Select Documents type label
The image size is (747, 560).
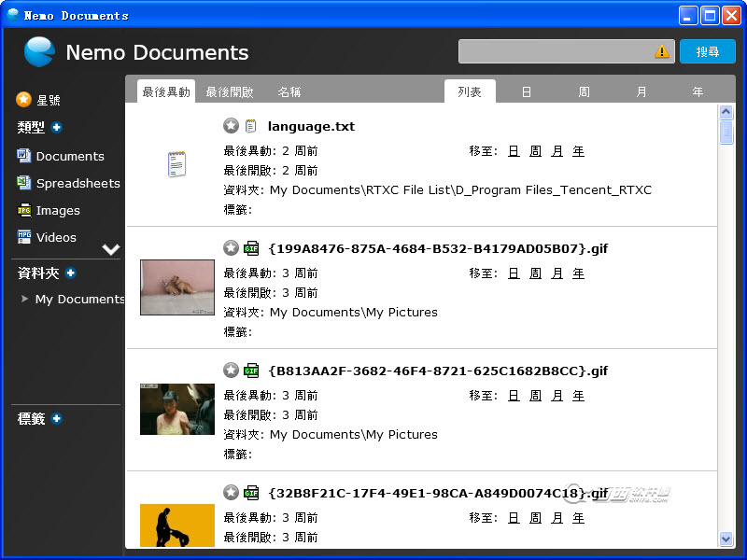coord(70,156)
